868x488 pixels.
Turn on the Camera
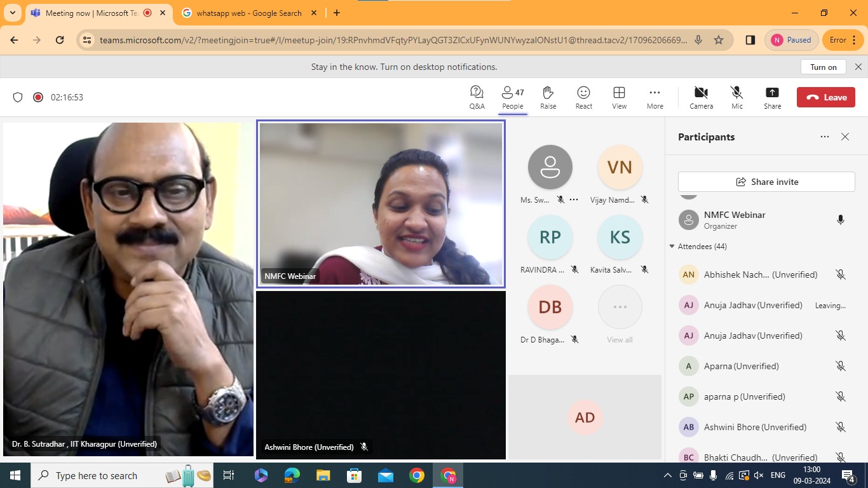coord(701,97)
